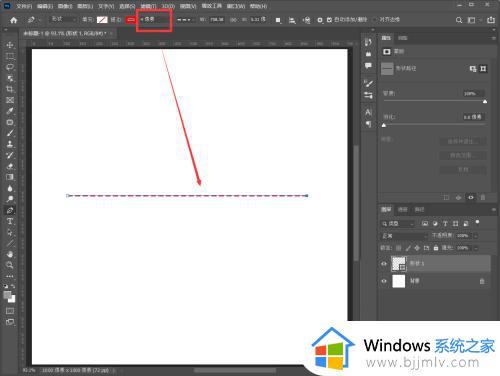Select the Eyedropper tool

click(x=10, y=111)
